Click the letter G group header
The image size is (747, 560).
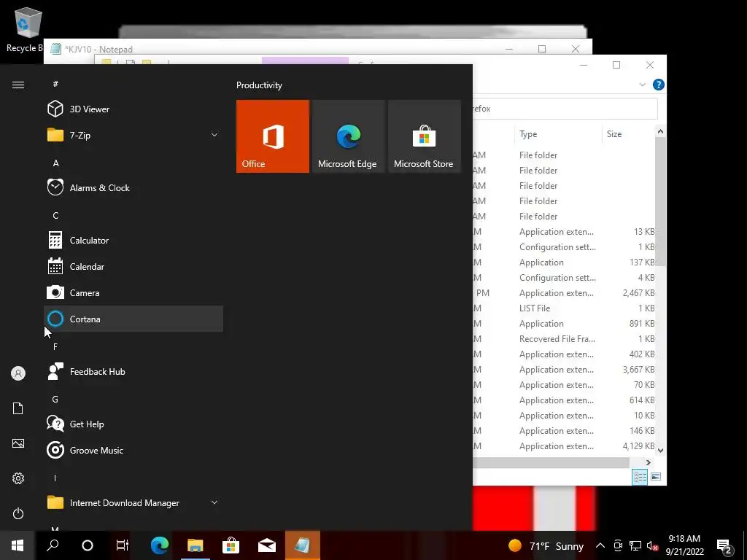55,399
